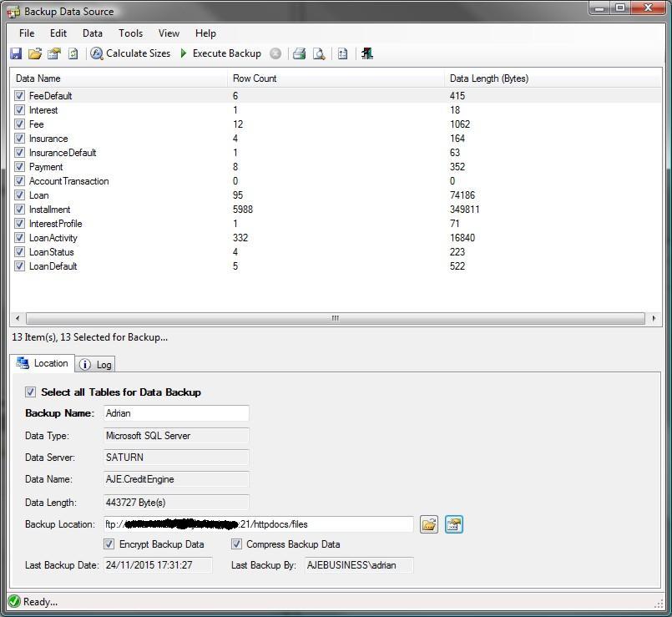Switch to the Log tab

click(96, 364)
